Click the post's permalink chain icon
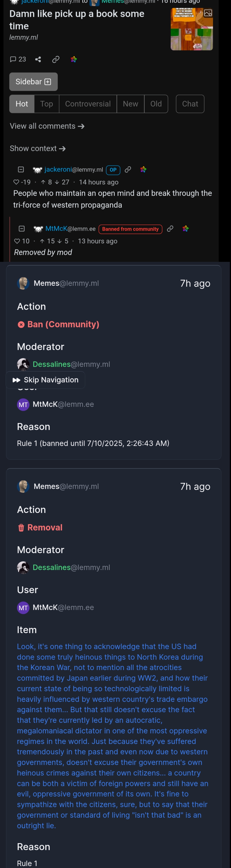Screen dimensions: 231x868 [x=56, y=59]
